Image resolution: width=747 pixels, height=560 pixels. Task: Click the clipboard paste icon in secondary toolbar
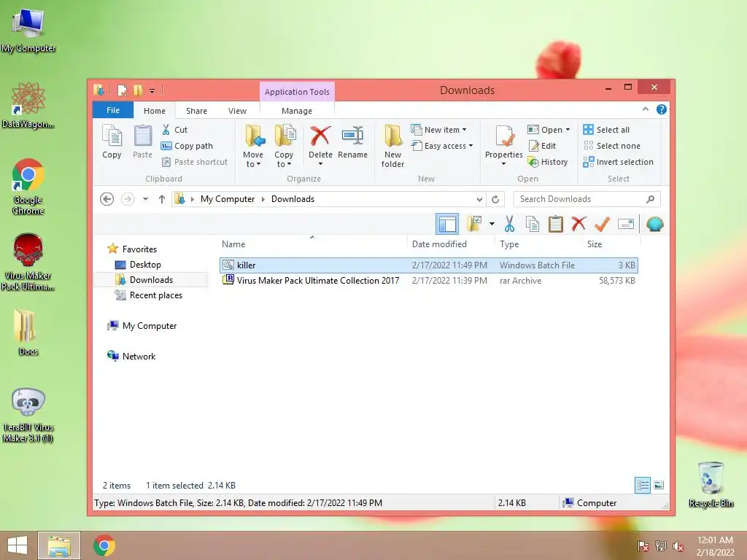click(x=555, y=224)
